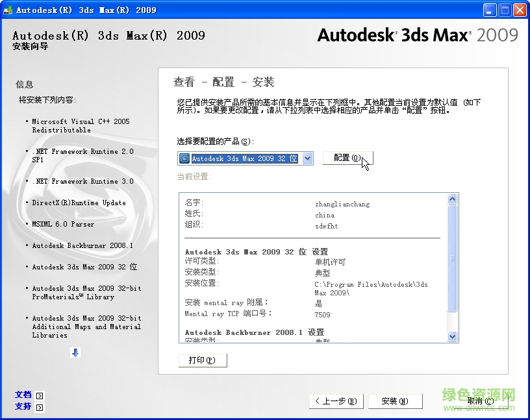The width and height of the screenshot is (530, 420).
Task: Click inside the 当前设置 summary area
Action: pyautogui.click(x=312, y=266)
